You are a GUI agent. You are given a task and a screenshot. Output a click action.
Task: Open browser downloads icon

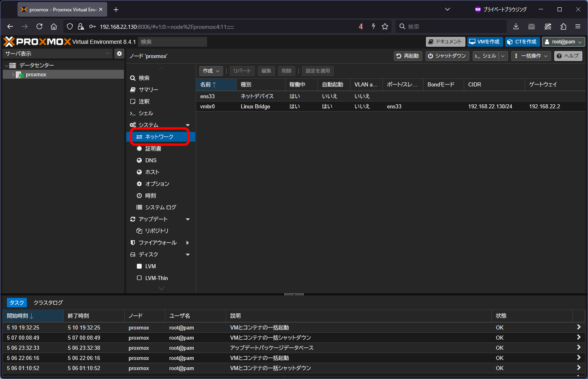(516, 26)
